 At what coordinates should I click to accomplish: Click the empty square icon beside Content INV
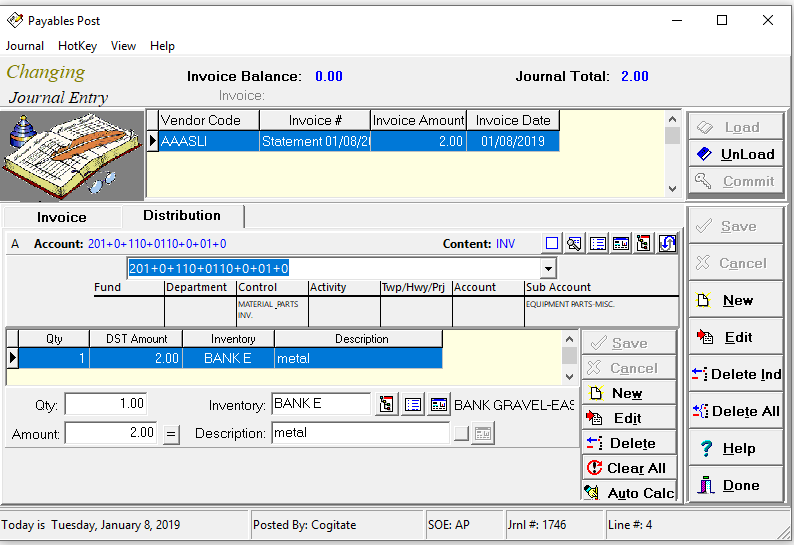pyautogui.click(x=552, y=244)
